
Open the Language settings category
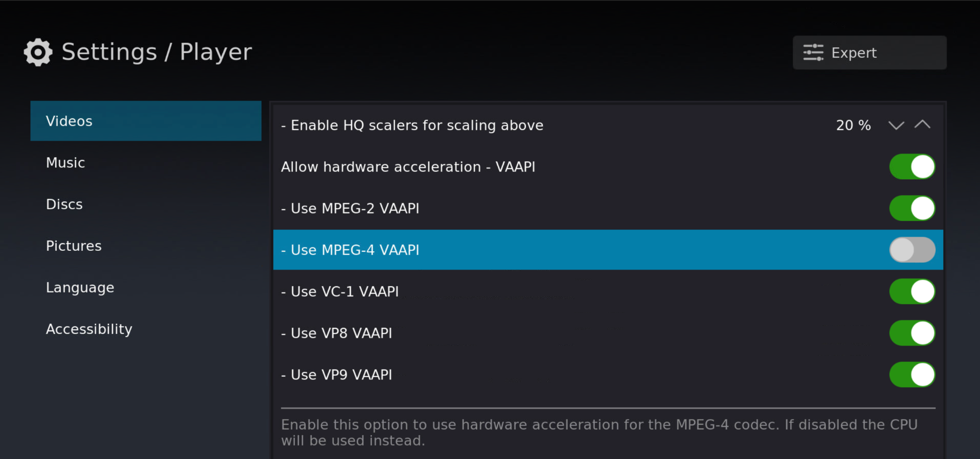tap(80, 288)
